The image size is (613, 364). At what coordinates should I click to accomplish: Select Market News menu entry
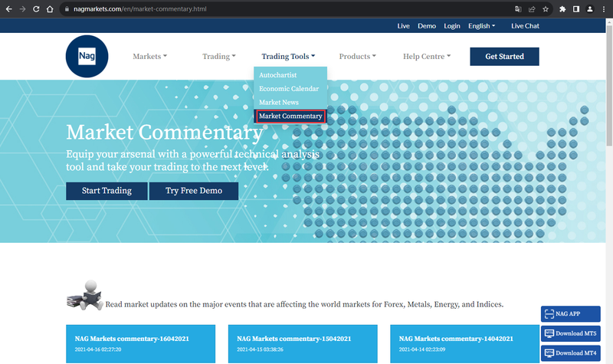278,103
